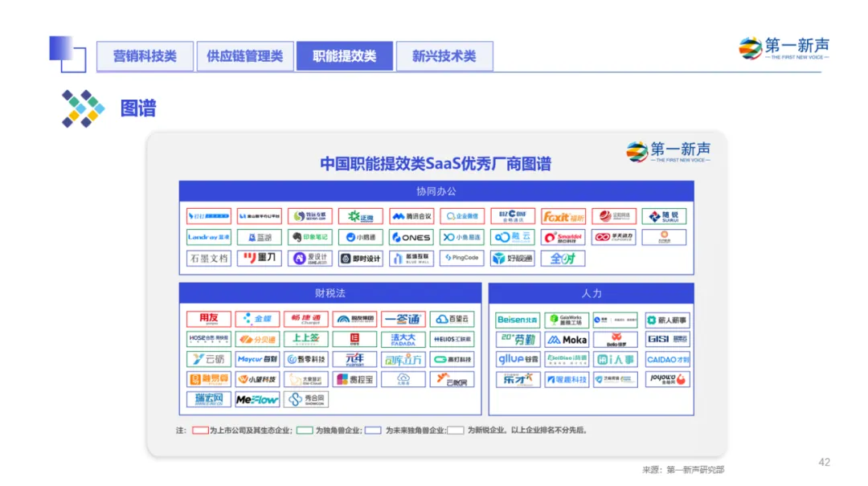
Task: Click the 石墨文档 logo tile
Action: point(209,258)
